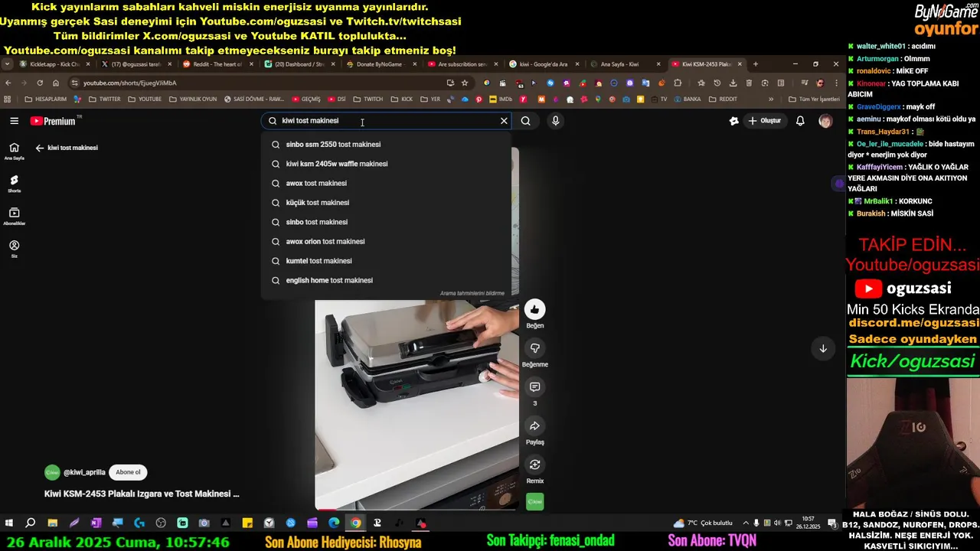Open the Oluştur create button

point(764,121)
